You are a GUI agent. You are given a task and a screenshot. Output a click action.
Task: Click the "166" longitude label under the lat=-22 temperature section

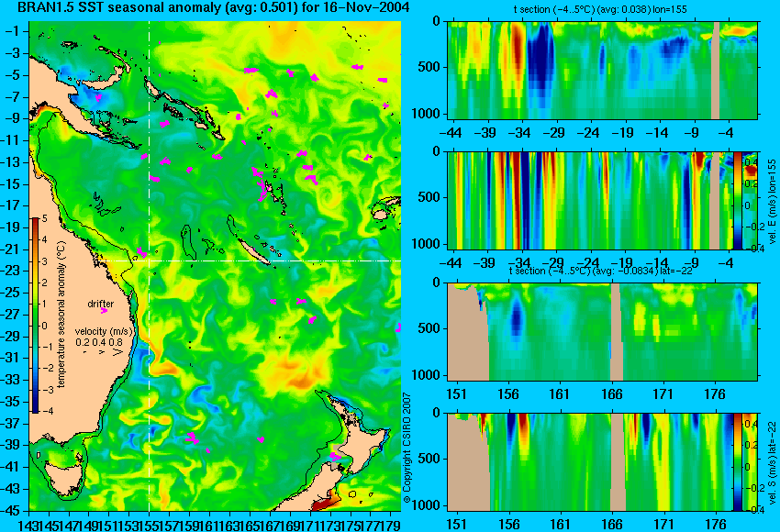click(612, 394)
